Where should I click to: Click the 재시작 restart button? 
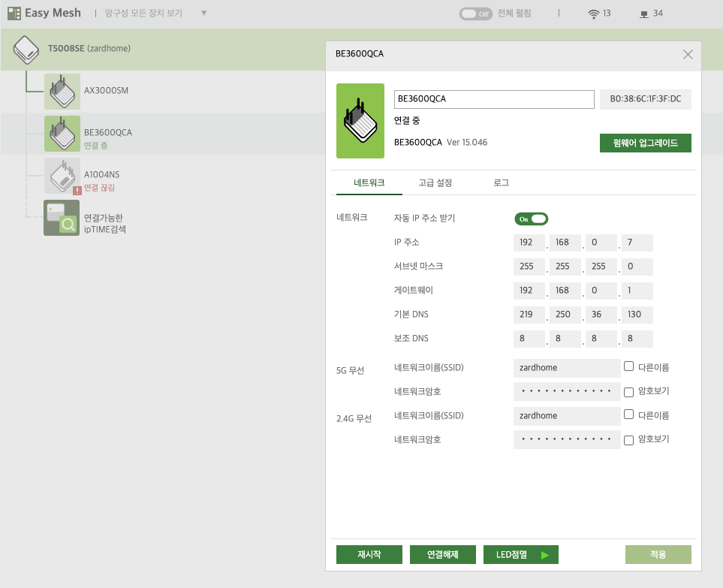tap(369, 554)
